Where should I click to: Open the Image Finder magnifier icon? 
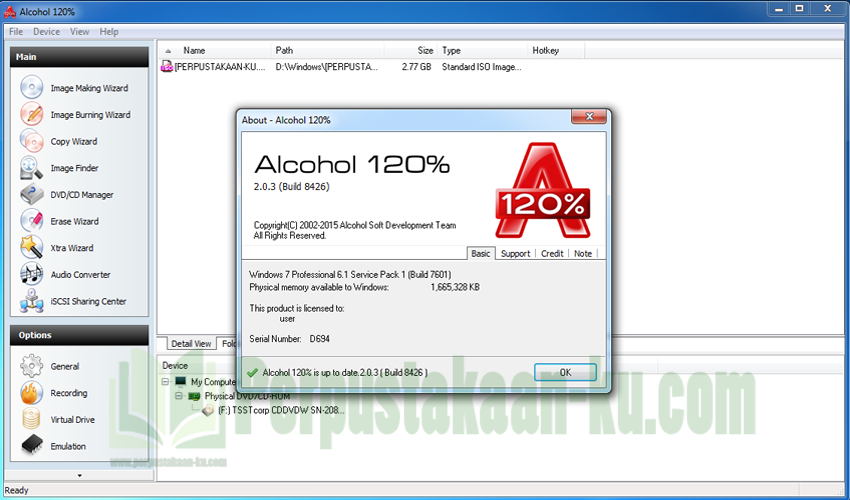coord(31,168)
